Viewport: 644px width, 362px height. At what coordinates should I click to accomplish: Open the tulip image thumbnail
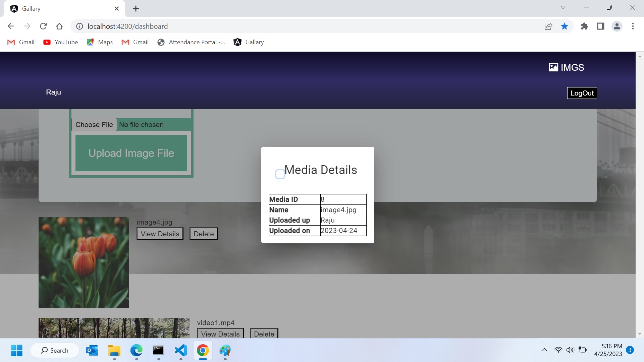84,262
